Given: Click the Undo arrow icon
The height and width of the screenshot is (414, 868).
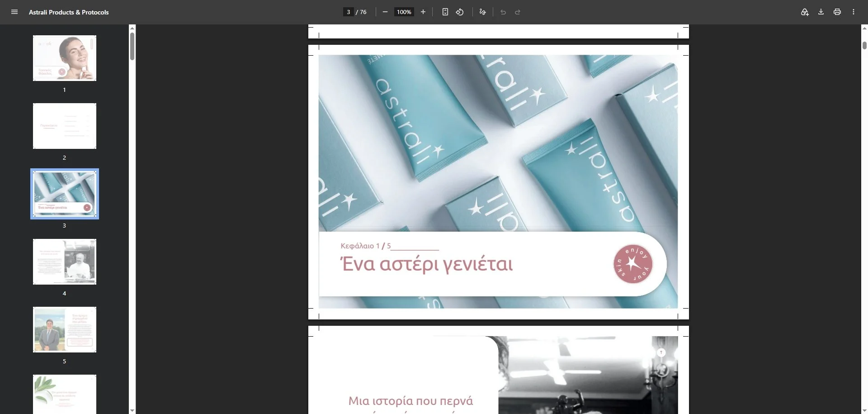Looking at the screenshot, I should tap(503, 12).
